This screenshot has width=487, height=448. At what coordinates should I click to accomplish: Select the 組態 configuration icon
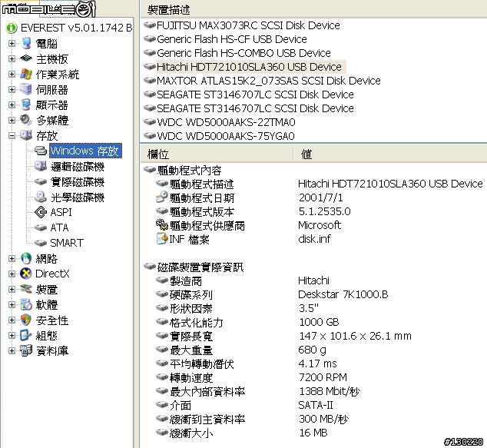(x=26, y=335)
